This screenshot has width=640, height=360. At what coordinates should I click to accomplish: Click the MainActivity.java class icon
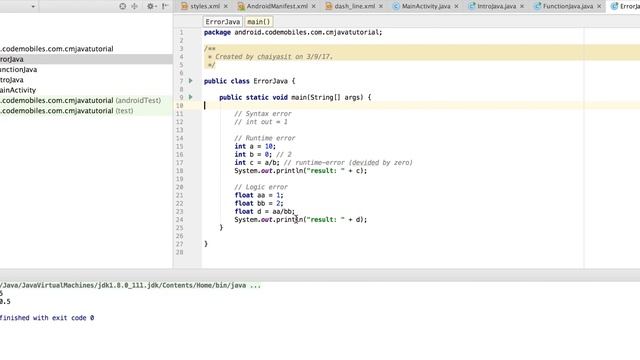(396, 6)
